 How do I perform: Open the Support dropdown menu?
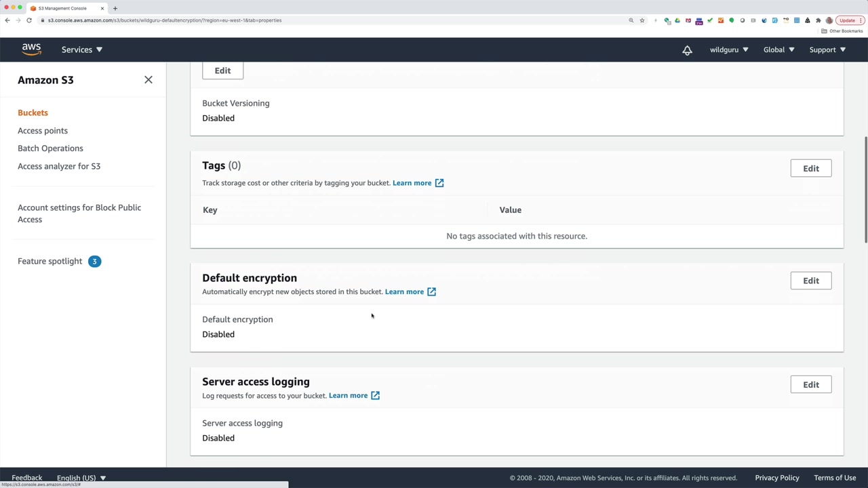(827, 49)
